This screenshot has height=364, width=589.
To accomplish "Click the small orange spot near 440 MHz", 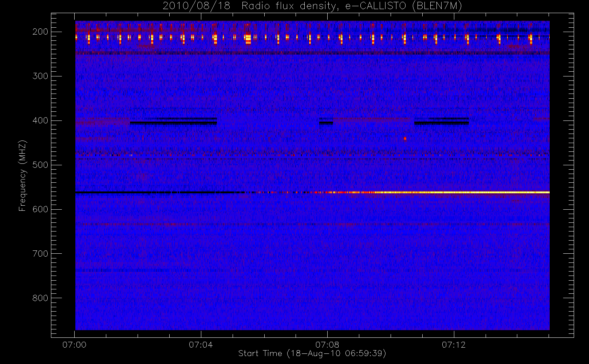I will [x=405, y=138].
